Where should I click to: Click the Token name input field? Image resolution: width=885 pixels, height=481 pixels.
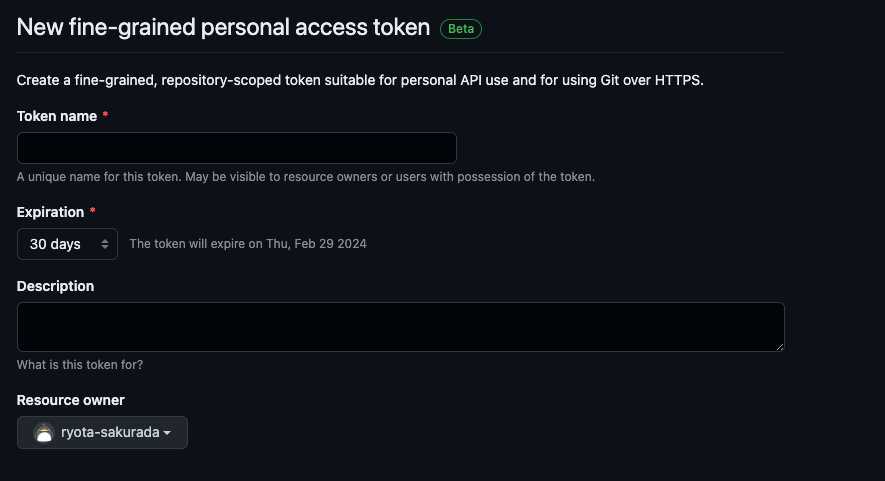(x=236, y=148)
